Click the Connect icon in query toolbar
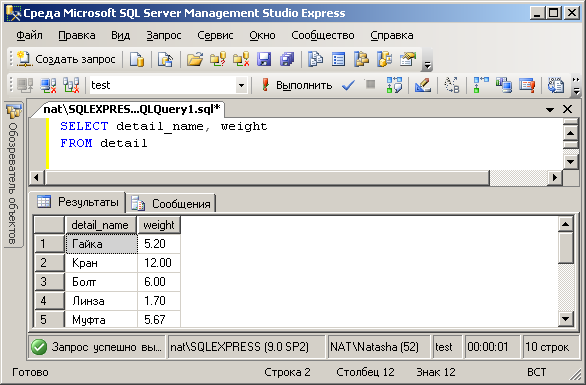This screenshot has height=385, width=586. [25, 86]
